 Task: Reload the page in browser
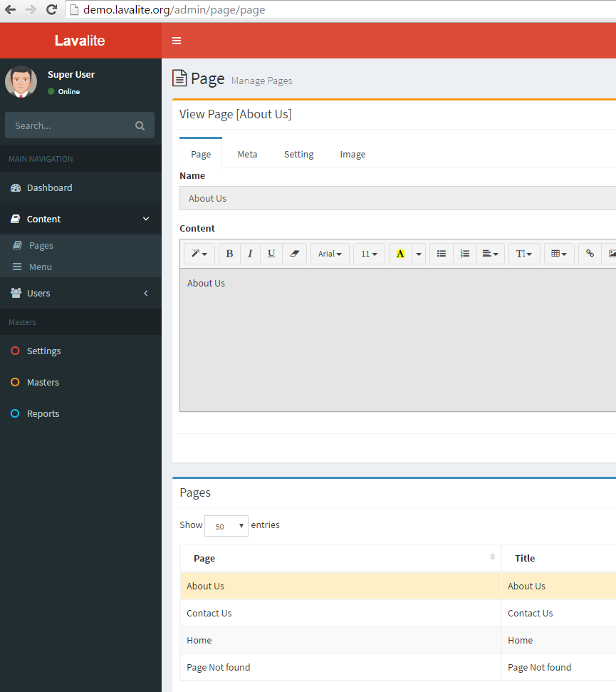pos(51,10)
